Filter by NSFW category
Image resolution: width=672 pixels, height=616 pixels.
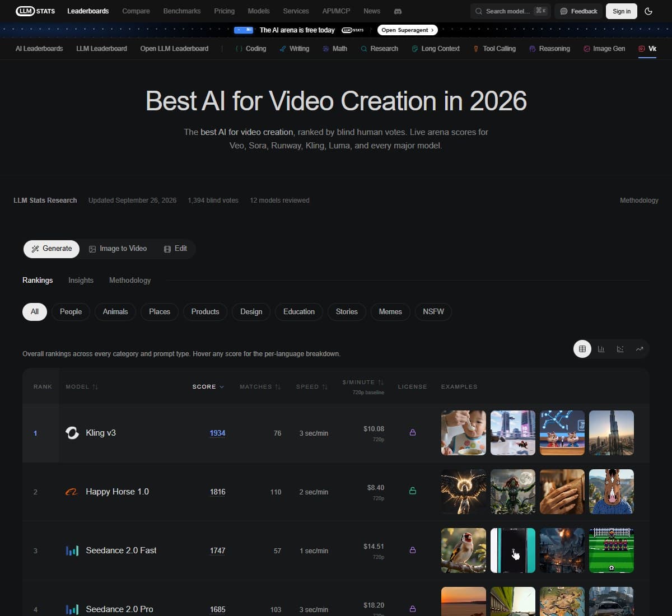click(x=433, y=311)
